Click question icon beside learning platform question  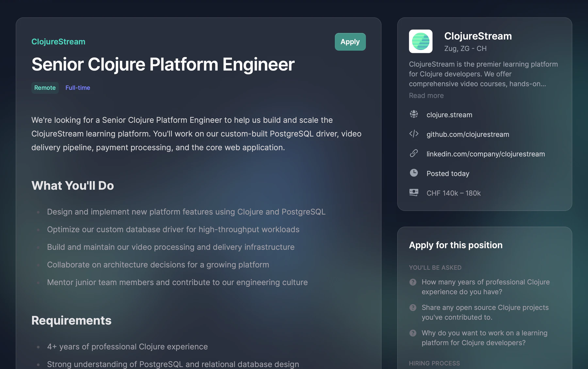(x=413, y=333)
